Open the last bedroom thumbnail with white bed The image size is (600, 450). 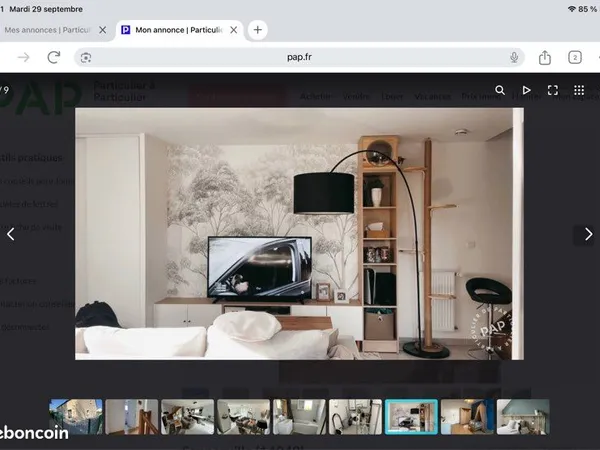(523, 417)
